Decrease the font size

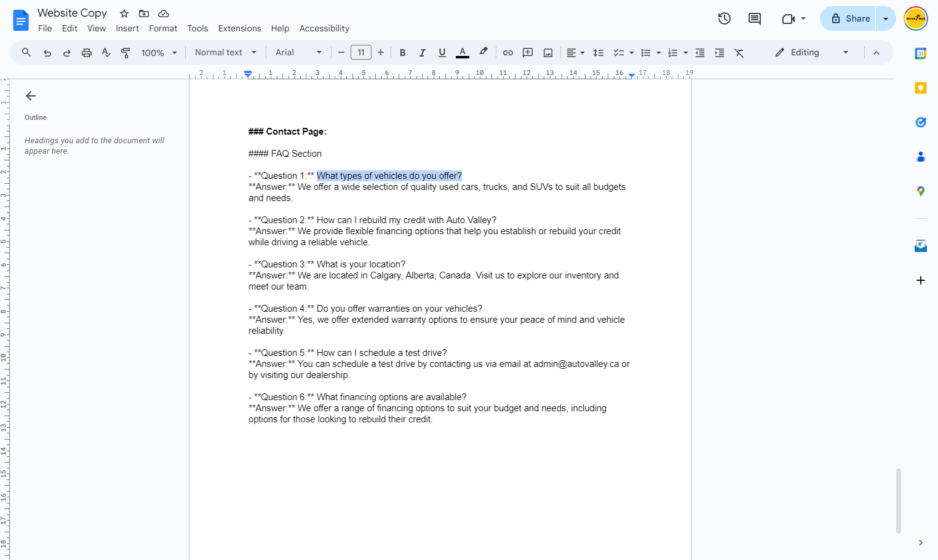tap(341, 53)
